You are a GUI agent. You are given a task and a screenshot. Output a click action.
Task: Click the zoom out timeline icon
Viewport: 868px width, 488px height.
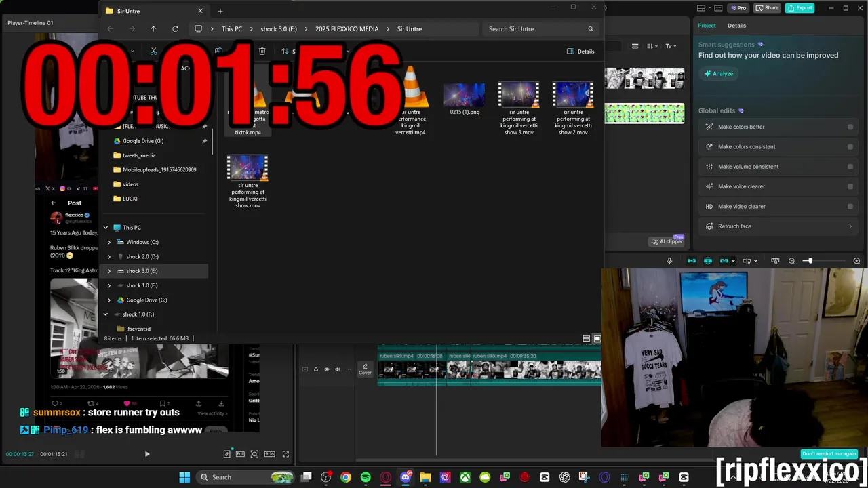coord(791,261)
